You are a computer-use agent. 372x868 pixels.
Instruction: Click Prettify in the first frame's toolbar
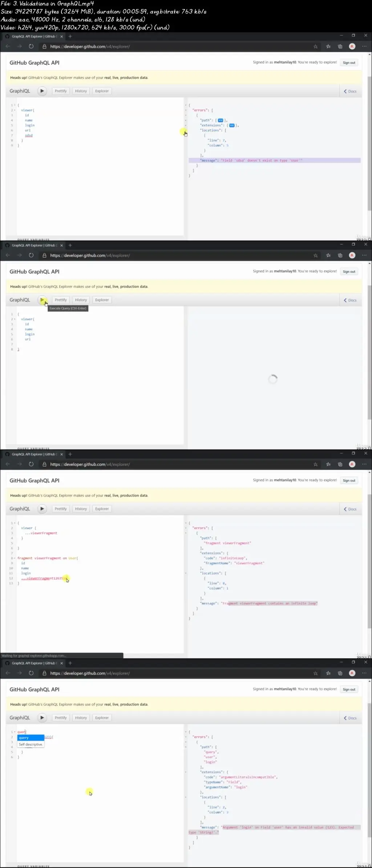(61, 91)
